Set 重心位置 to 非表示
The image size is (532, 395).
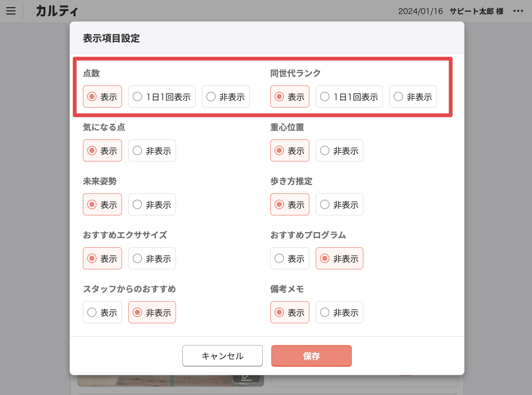(339, 151)
